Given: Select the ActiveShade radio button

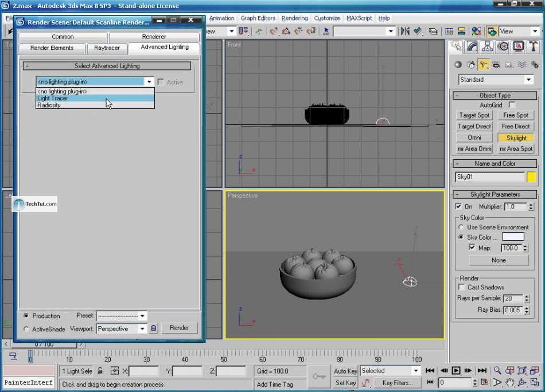Looking at the screenshot, I should tap(26, 329).
